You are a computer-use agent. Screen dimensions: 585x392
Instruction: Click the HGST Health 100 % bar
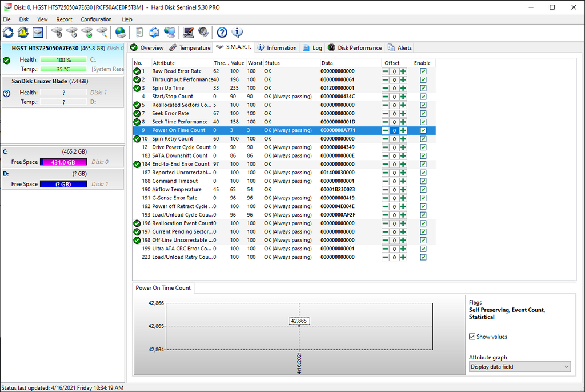point(63,60)
